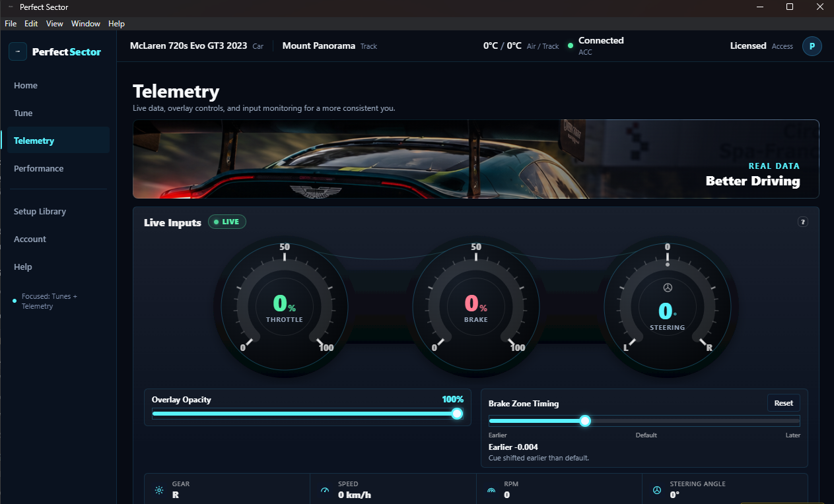Screen dimensions: 834x504
Task: Open the Window menu
Action: 86,24
